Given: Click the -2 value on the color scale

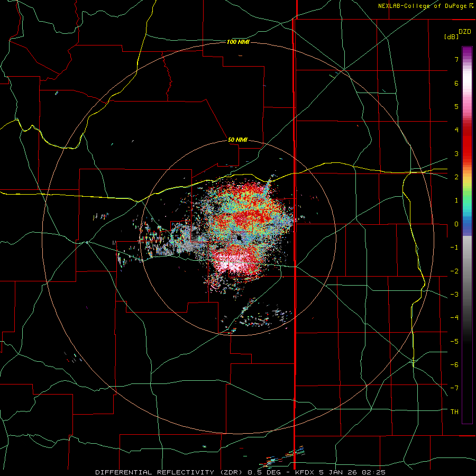Looking at the screenshot, I should 454,271.
